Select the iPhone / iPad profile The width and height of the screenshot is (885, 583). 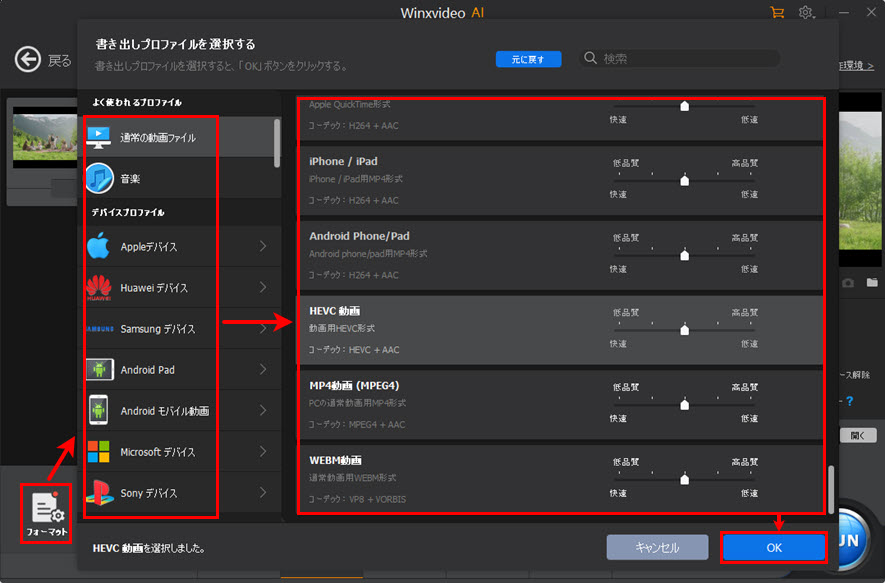point(559,181)
